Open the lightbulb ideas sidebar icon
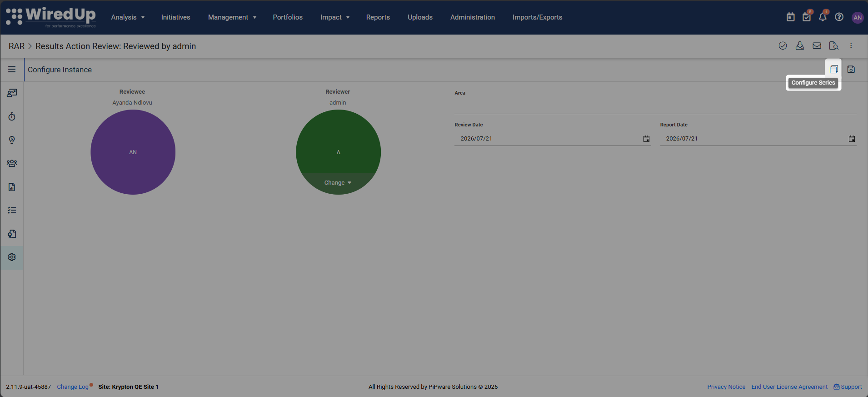 tap(12, 140)
